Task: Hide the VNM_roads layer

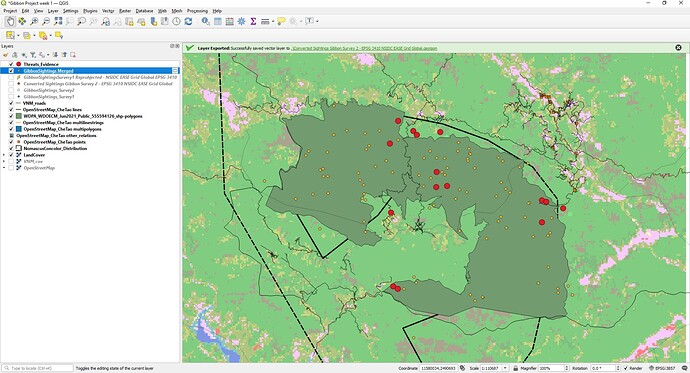Action: (x=11, y=103)
